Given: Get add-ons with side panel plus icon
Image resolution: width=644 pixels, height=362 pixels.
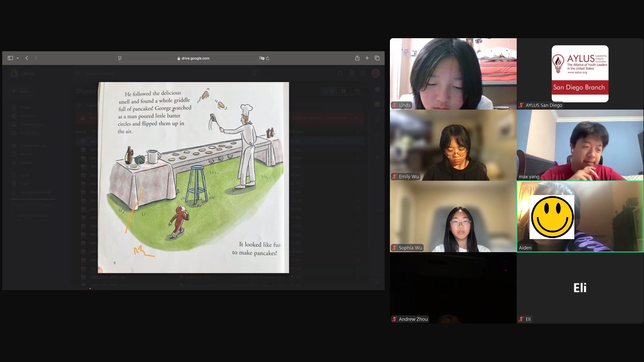Looking at the screenshot, I should [377, 158].
